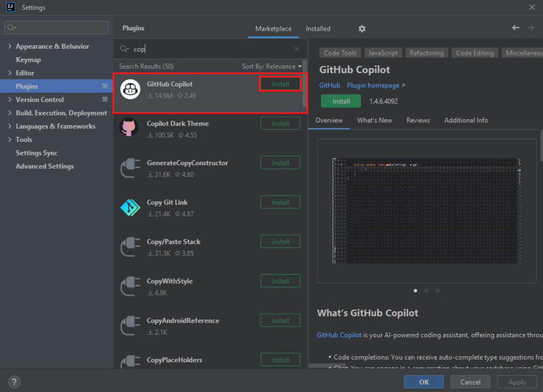This screenshot has height=392, width=543.
Task: Click the back navigation arrow
Action: click(515, 27)
